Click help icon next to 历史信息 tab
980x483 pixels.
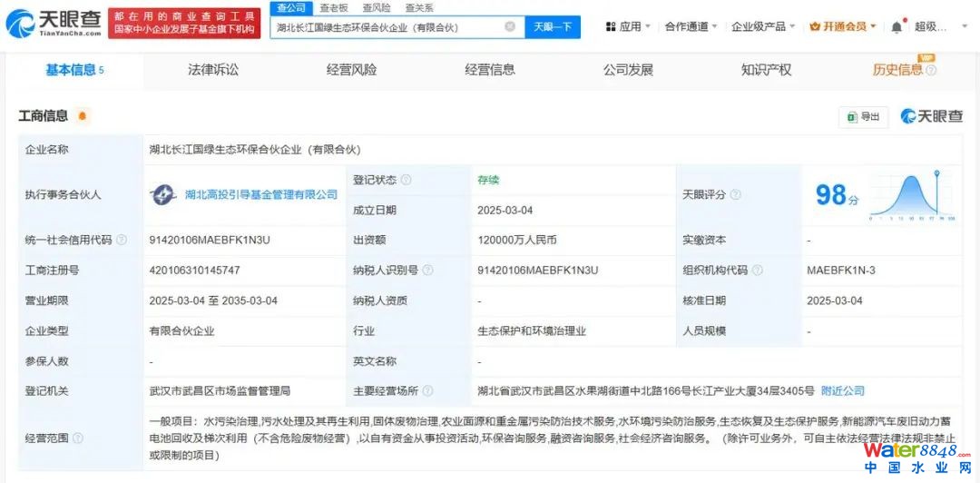point(931,70)
